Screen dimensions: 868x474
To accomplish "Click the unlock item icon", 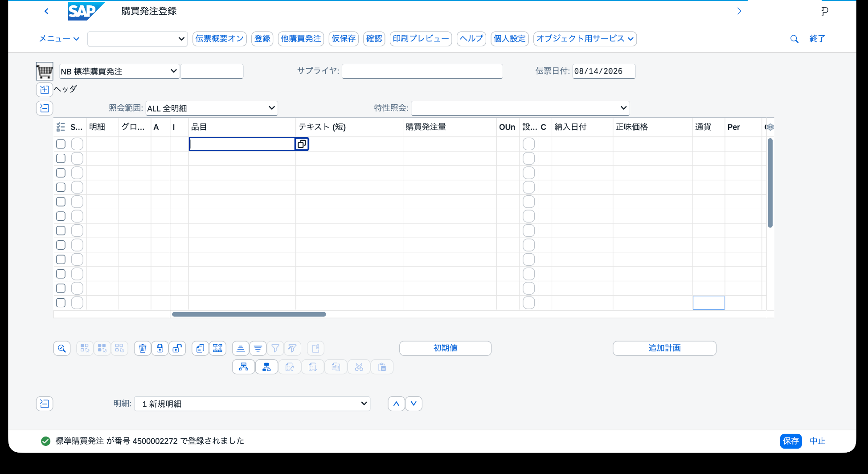I will 177,348.
